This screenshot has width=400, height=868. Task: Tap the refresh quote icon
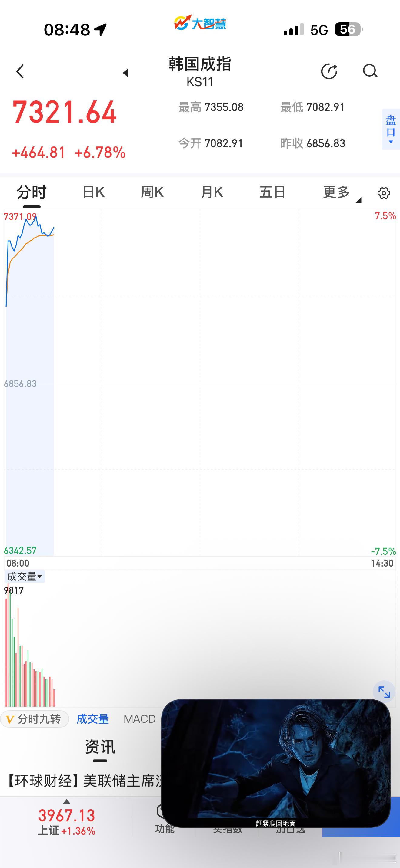(x=329, y=71)
